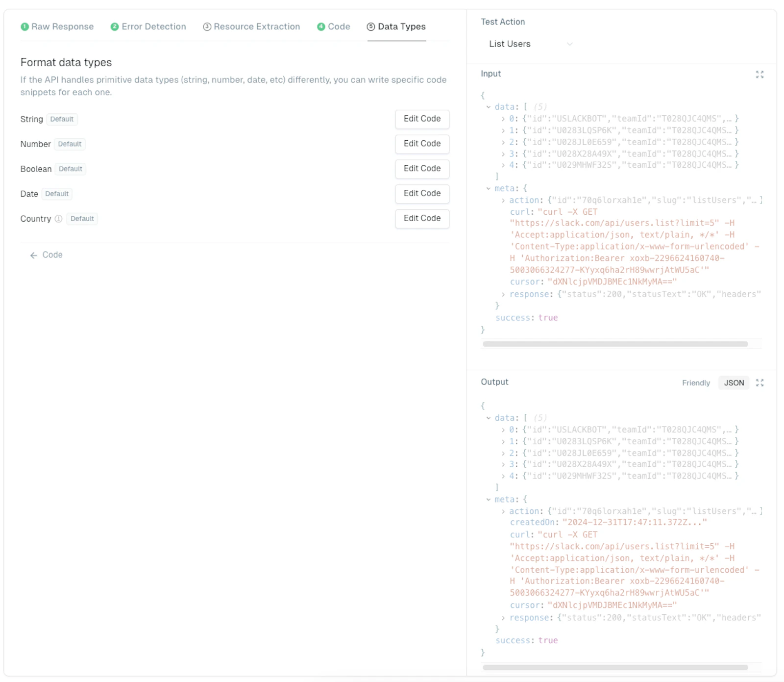Viewport: 784px width, 682px height.
Task: Click the success true value in Output
Action: click(548, 641)
